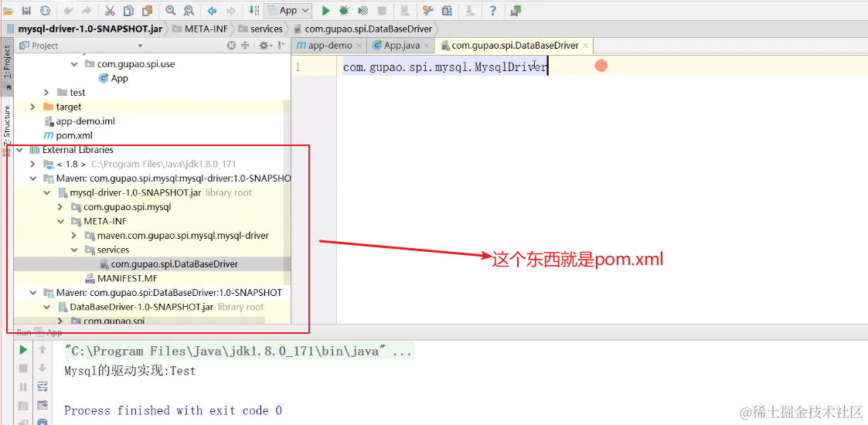Open Project panel gear settings
Viewport: 868px width, 425px height.
pos(265,46)
